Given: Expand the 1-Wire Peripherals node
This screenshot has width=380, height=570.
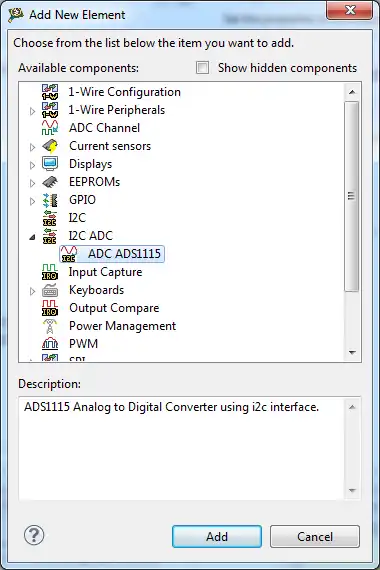Looking at the screenshot, I should point(32,111).
